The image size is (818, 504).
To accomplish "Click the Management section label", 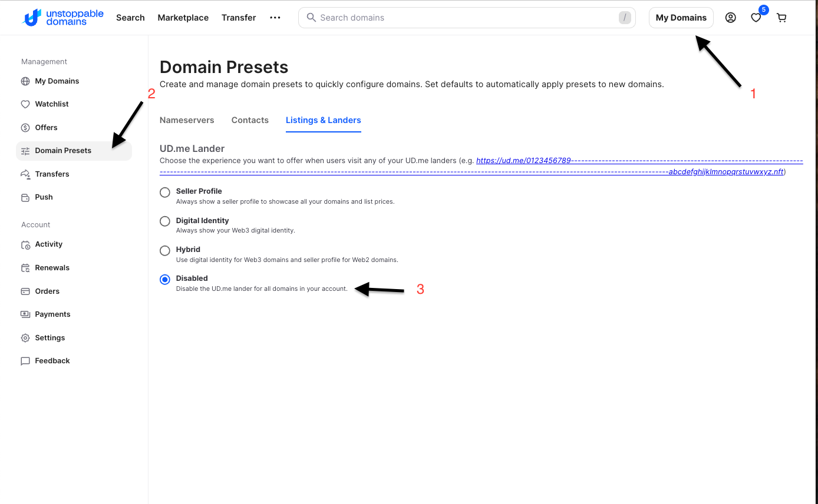I will tap(44, 62).
